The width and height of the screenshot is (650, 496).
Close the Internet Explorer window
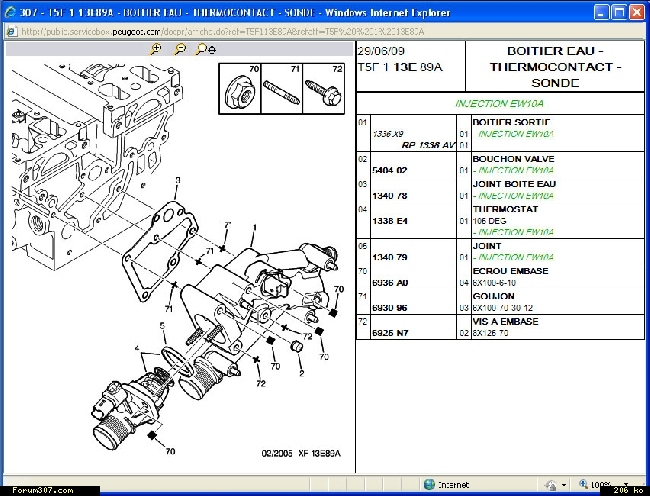637,12
